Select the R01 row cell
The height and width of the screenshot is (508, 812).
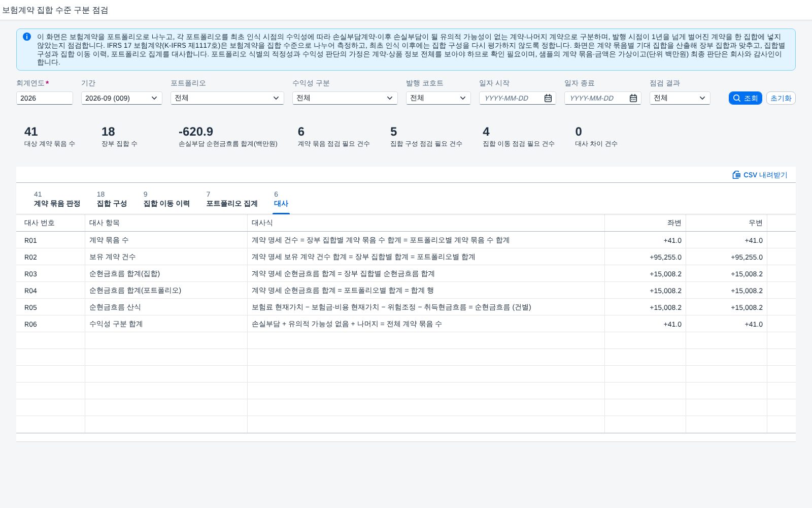click(x=51, y=240)
